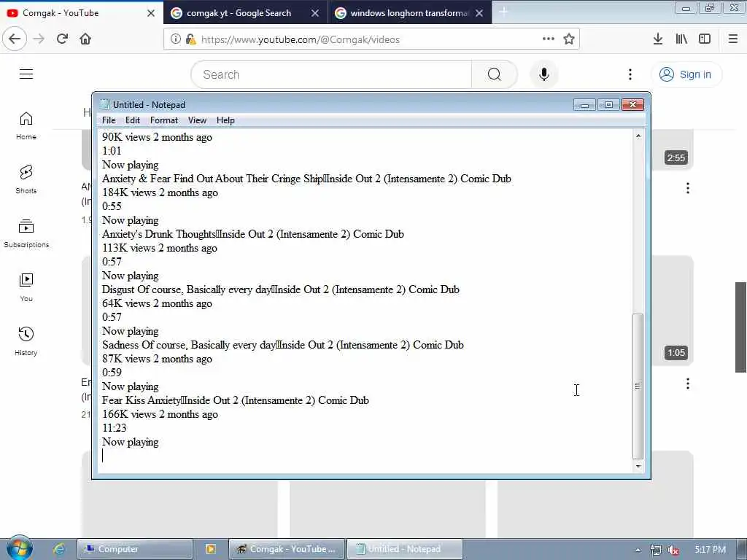Click the YouTube search magnifier button
Screen dimensions: 747x560
pyautogui.click(x=495, y=74)
